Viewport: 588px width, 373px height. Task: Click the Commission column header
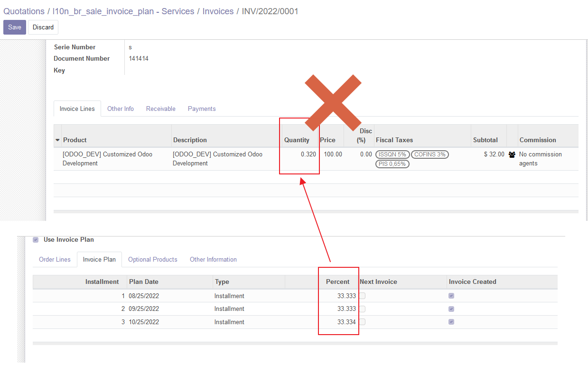(x=538, y=140)
